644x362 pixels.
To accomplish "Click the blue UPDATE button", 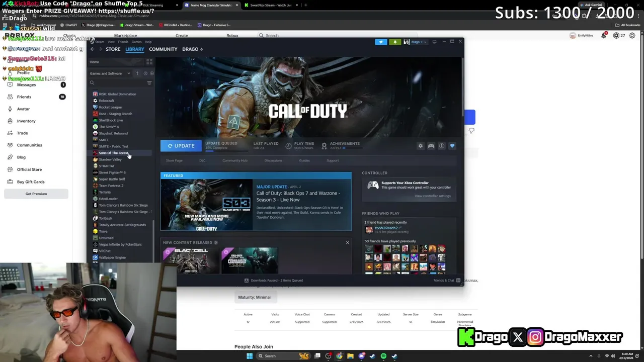I will click(x=181, y=146).
